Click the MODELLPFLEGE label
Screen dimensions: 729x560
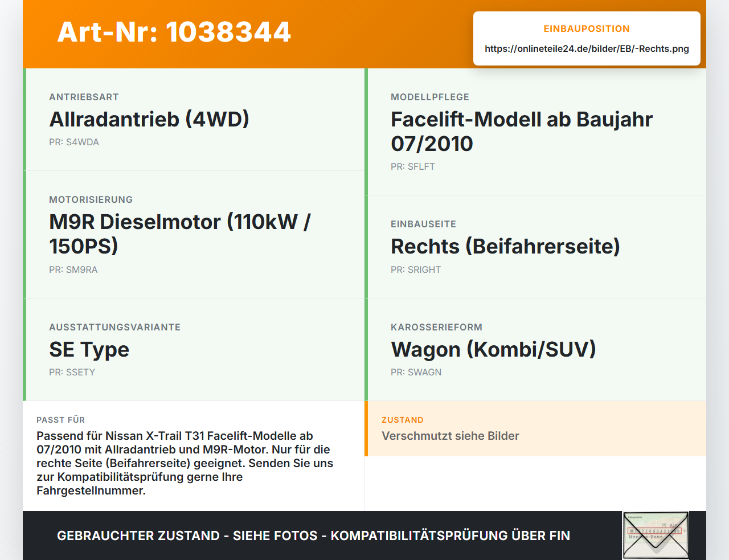[430, 97]
